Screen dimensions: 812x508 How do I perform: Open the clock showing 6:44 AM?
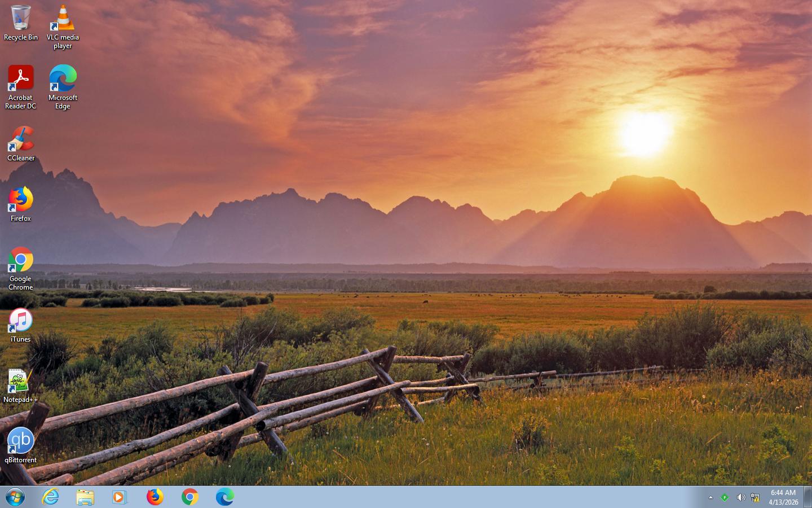[783, 497]
